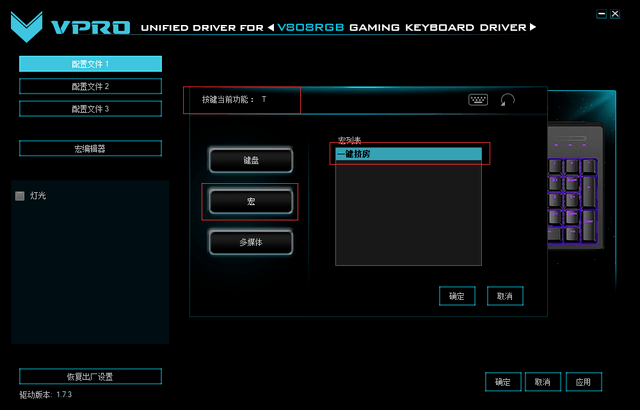Click 取消 at the bottom of main window
Image resolution: width=640 pixels, height=410 pixels.
(x=543, y=382)
